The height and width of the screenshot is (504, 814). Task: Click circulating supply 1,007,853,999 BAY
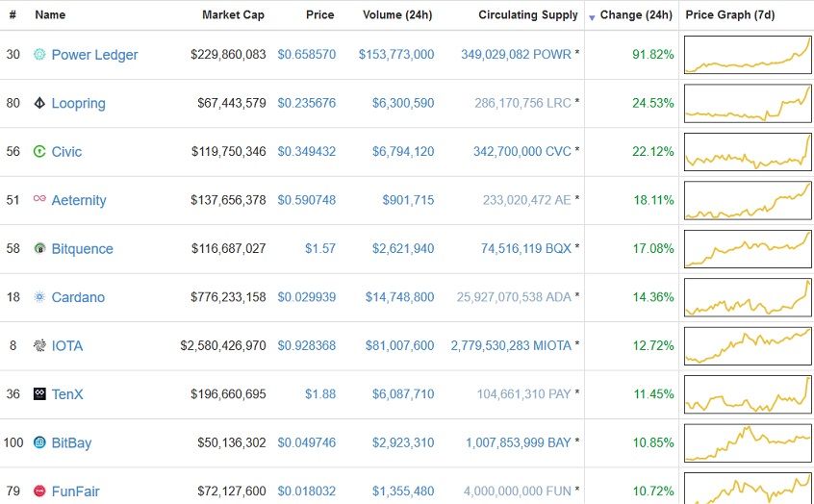coord(518,442)
